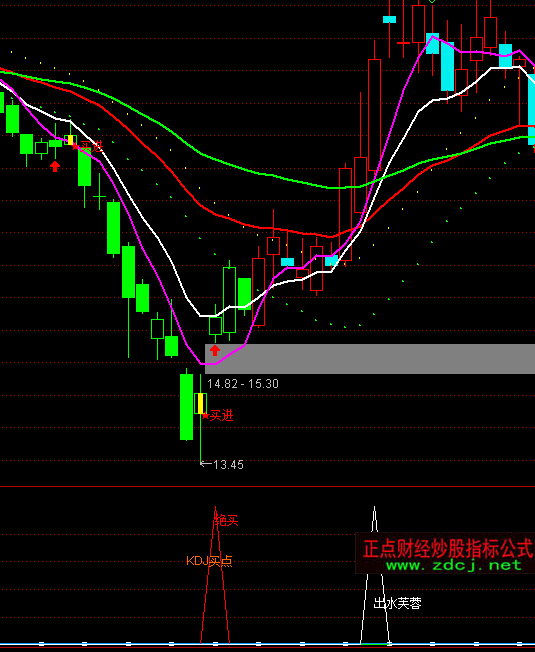535x652 pixels.
Task: Click the white 出水芙蓉 spike peak
Action: click(375, 509)
